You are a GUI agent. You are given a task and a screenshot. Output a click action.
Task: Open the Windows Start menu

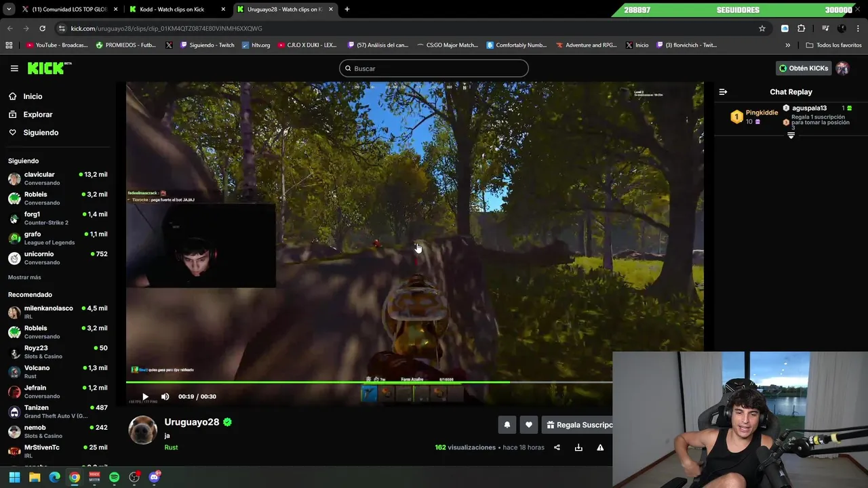[x=14, y=477]
